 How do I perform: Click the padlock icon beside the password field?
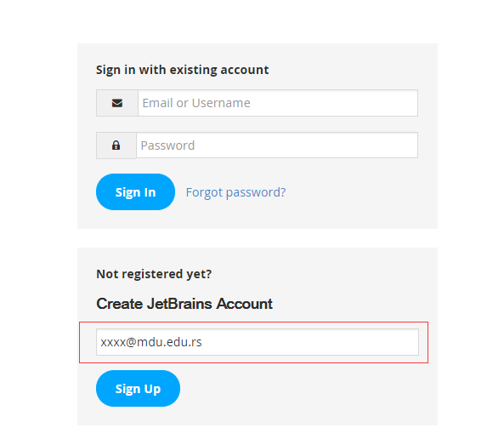116,145
